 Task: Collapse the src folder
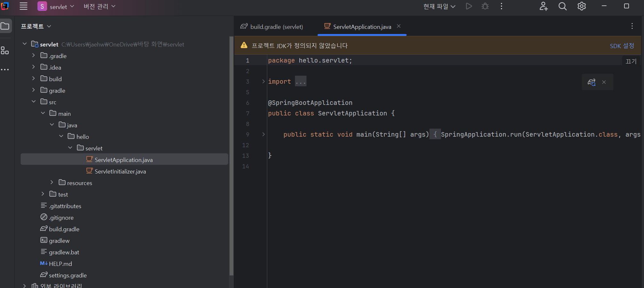(x=34, y=102)
